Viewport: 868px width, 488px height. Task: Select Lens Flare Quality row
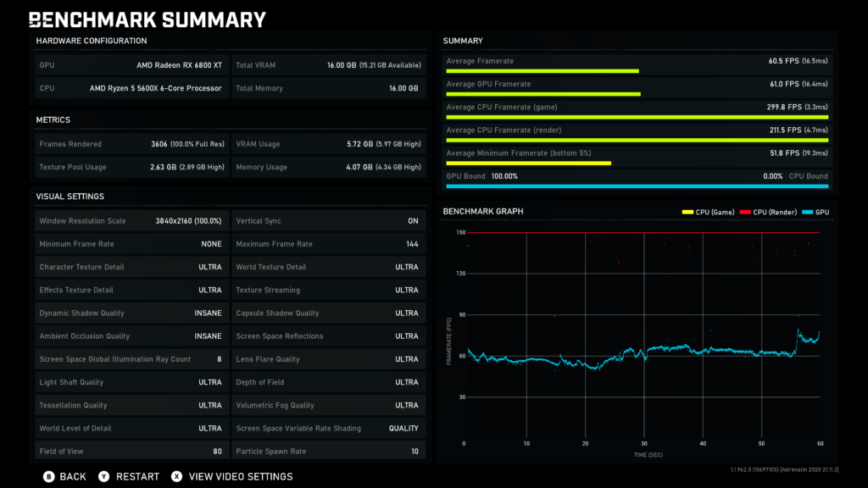329,359
